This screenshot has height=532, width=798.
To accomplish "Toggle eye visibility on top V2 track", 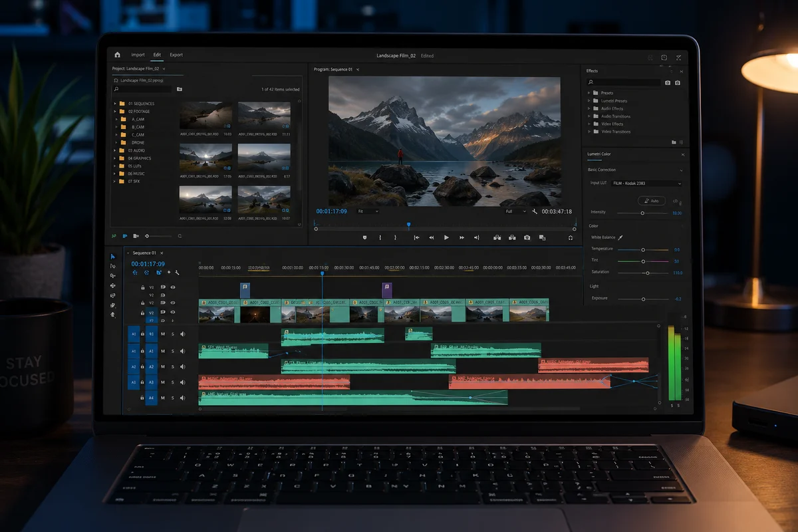I will point(173,287).
